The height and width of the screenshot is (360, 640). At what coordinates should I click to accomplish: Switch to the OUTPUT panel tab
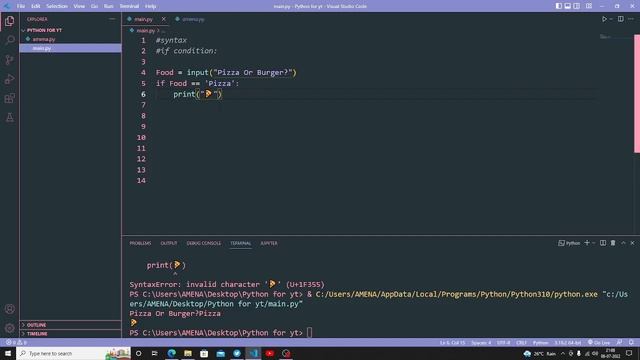pos(169,243)
